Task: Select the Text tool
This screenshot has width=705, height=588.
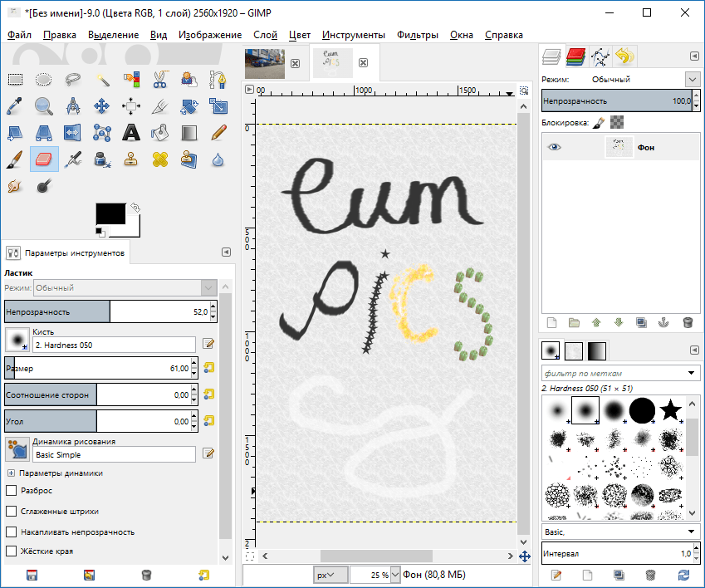Action: click(130, 133)
